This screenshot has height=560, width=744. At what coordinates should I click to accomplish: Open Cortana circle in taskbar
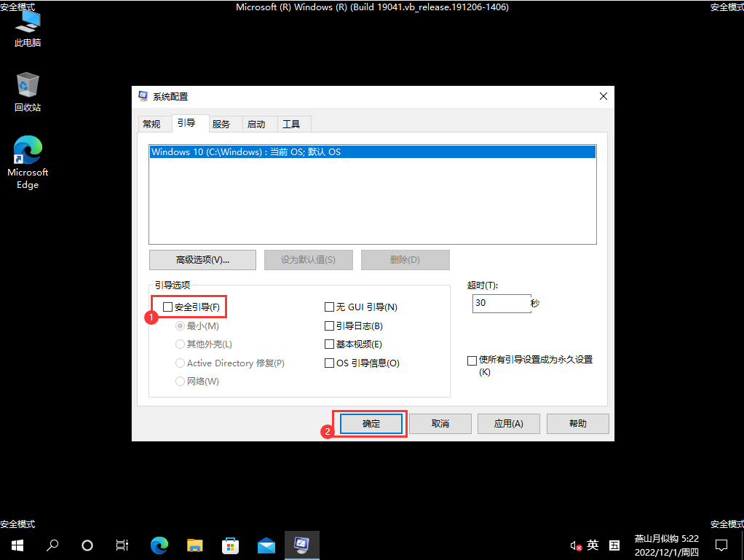[x=87, y=545]
